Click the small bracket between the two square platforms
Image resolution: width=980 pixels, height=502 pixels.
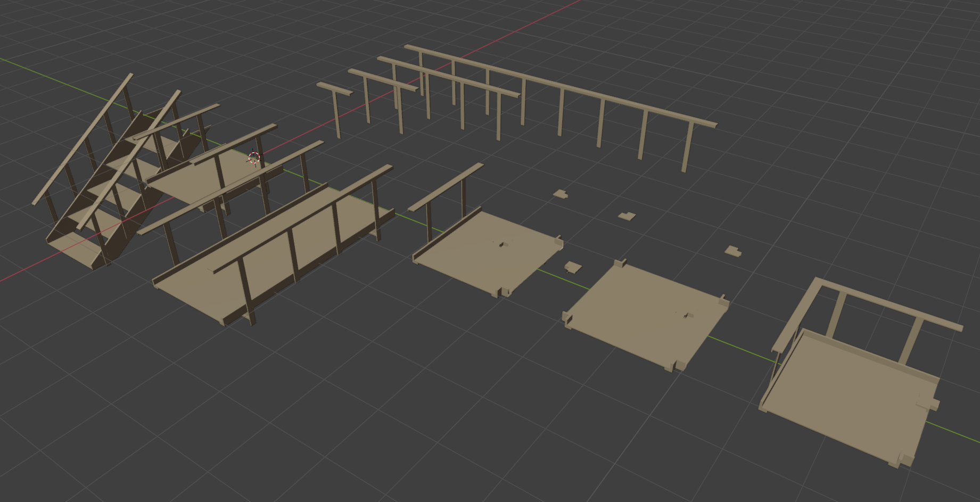click(573, 267)
